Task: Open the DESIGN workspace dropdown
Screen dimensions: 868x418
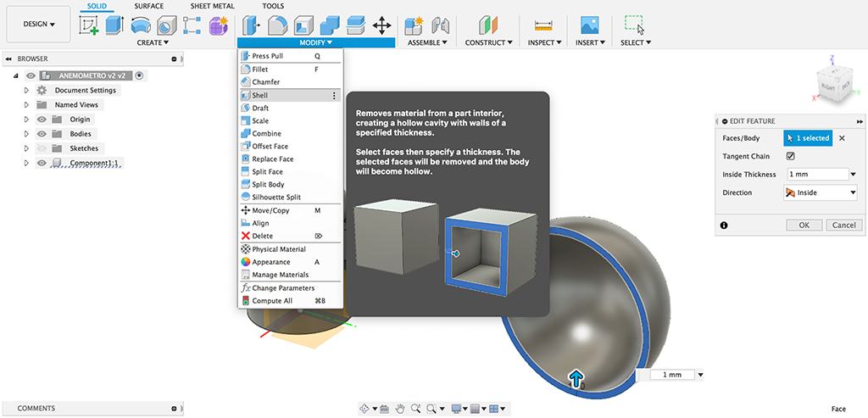Action: point(38,25)
